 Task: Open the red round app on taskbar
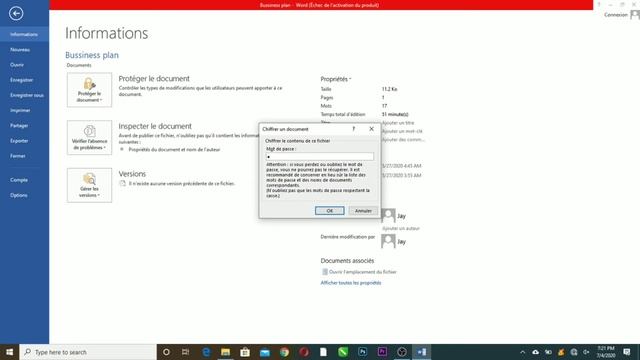click(304, 352)
